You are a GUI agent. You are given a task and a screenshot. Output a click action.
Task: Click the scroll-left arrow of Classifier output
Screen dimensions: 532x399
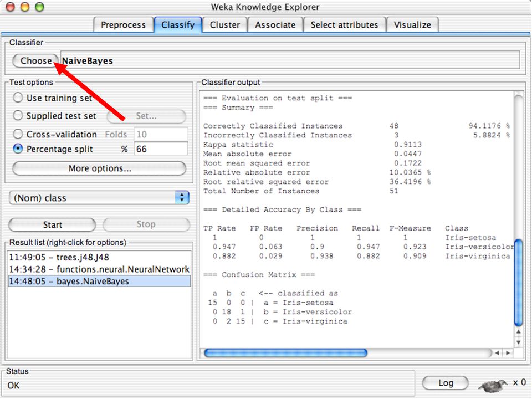click(x=497, y=353)
